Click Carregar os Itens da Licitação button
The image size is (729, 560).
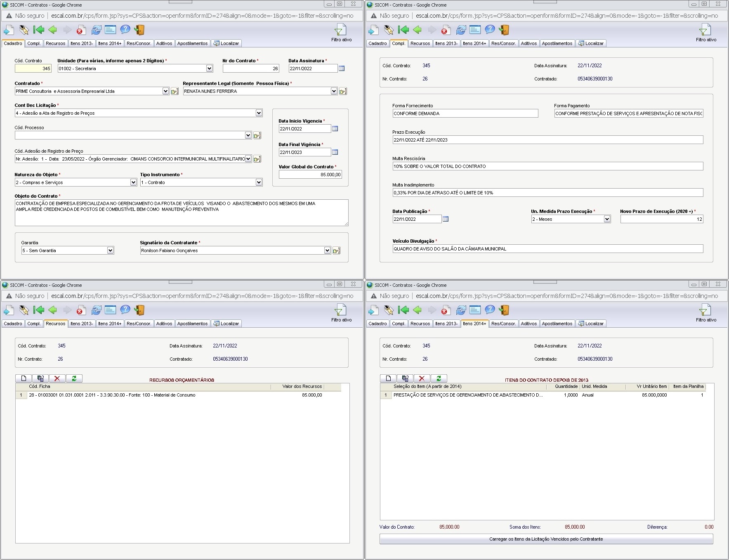click(546, 539)
